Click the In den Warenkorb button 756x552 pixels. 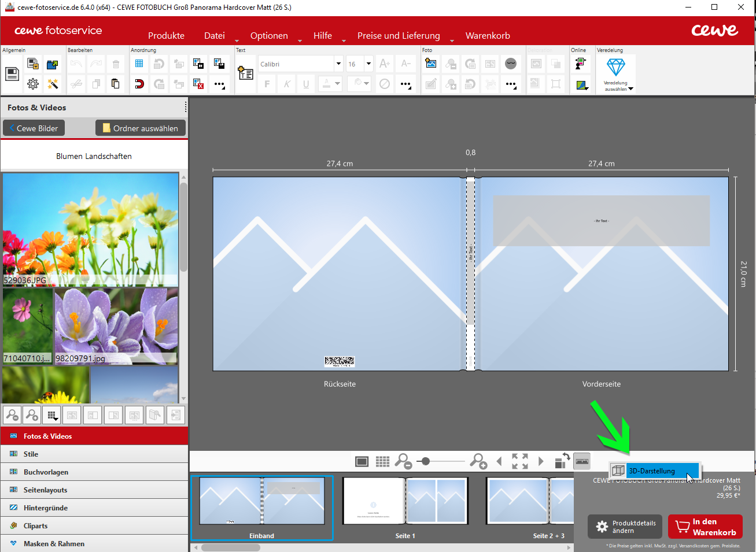click(705, 527)
